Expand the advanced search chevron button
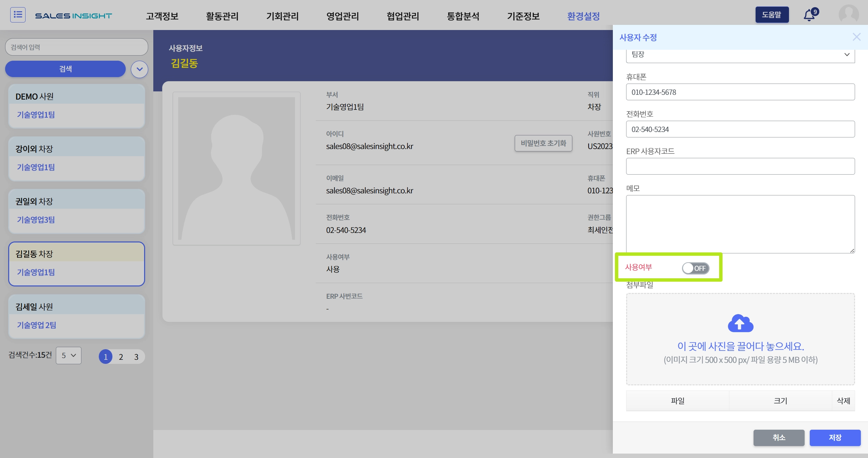Image resolution: width=868 pixels, height=458 pixels. click(x=139, y=69)
